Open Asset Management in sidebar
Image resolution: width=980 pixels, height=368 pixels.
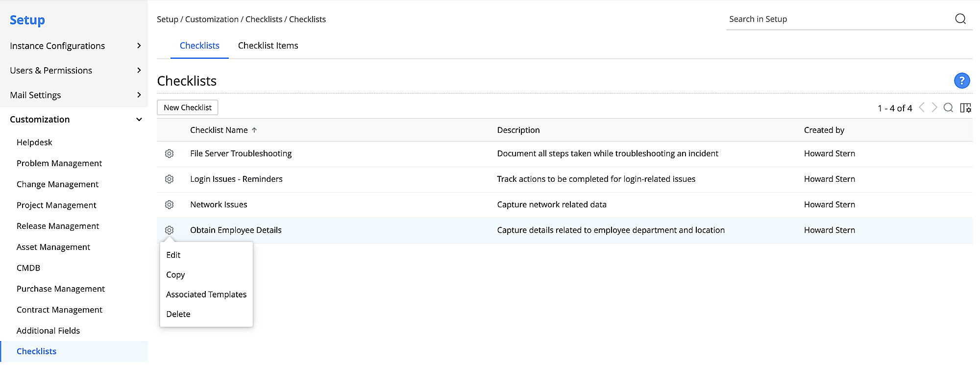tap(53, 247)
